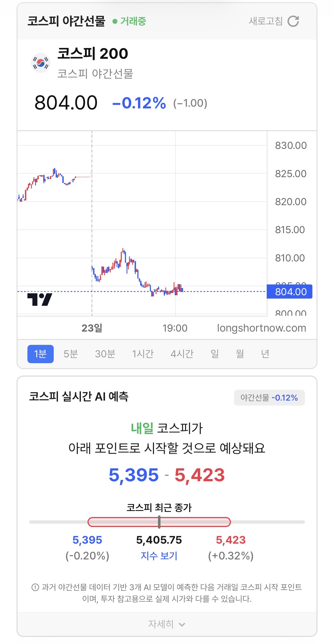Click the 804.00 price label on axis
334x644 pixels.
(x=289, y=292)
